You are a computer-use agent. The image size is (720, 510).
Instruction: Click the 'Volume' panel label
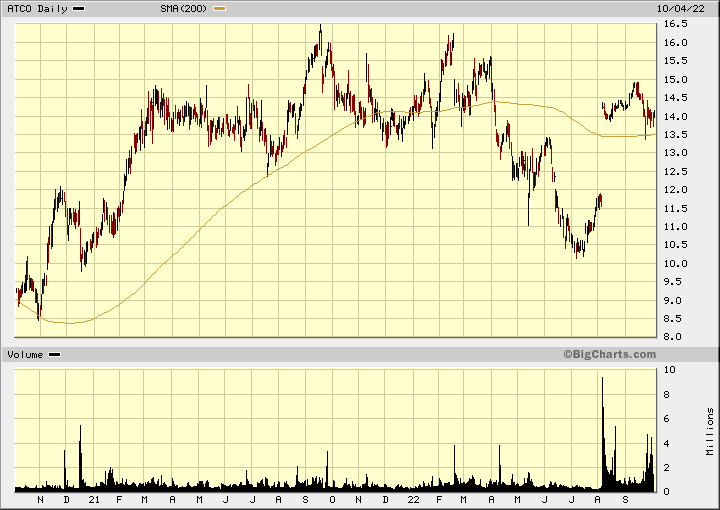(25, 355)
